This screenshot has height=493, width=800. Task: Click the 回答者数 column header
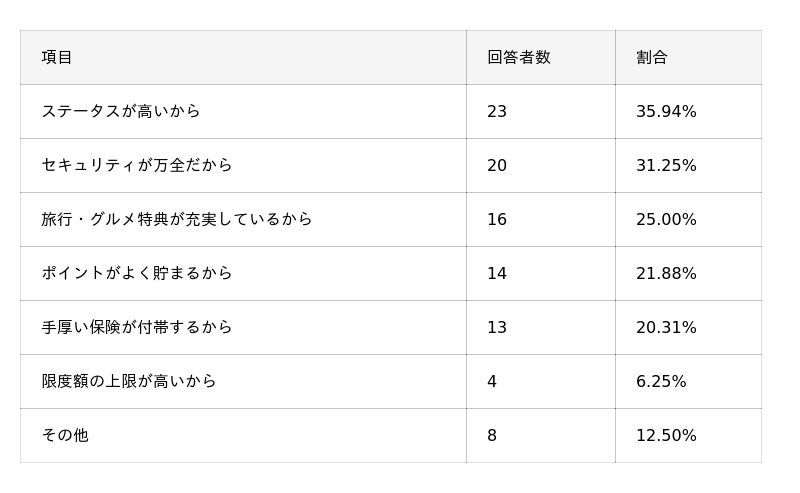click(518, 57)
